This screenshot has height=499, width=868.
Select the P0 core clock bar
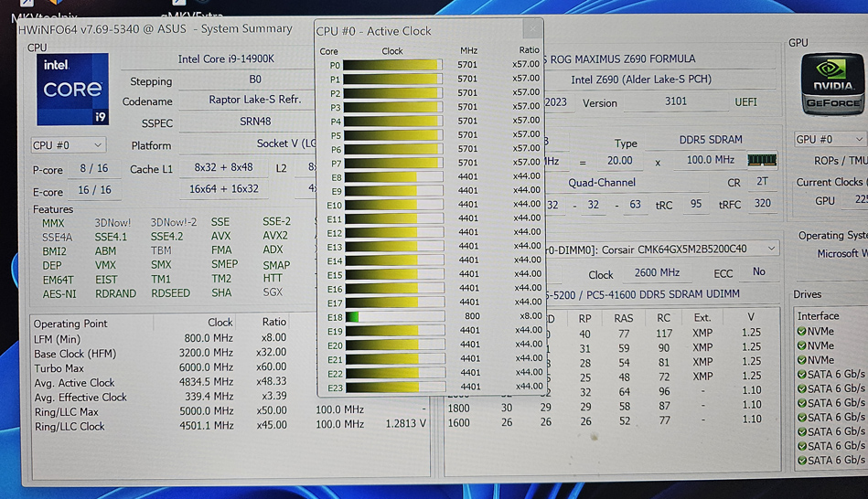392,65
